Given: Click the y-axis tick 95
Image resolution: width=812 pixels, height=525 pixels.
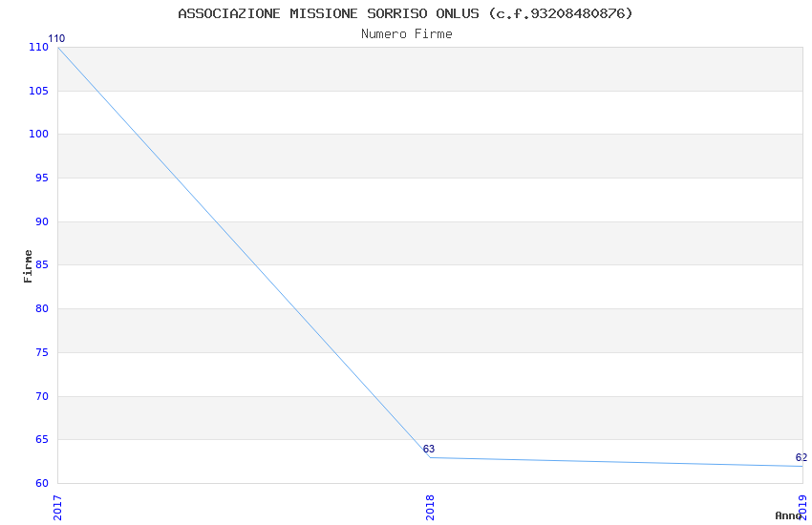Looking at the screenshot, I should (42, 178).
